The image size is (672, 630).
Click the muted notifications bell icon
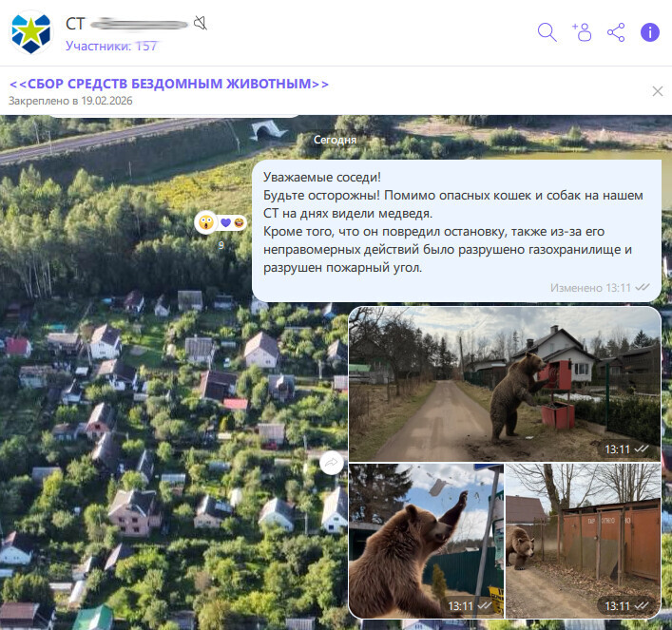pyautogui.click(x=201, y=23)
